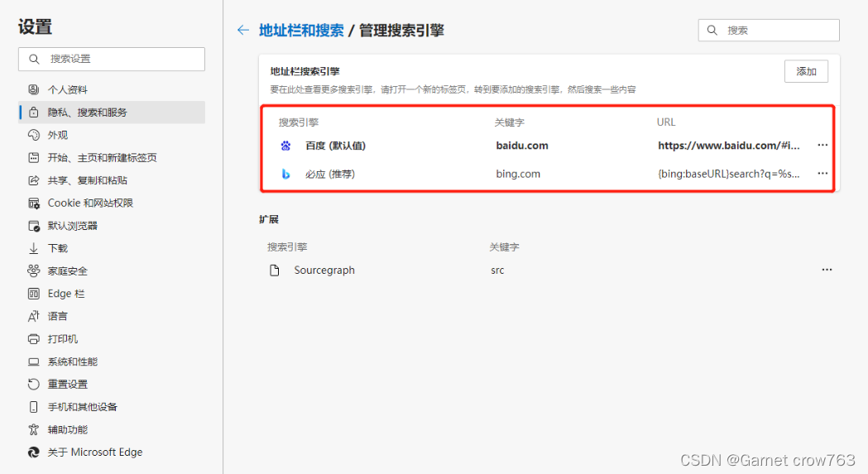The height and width of the screenshot is (474, 868).
Task: Click the 添加 button
Action: pos(806,71)
